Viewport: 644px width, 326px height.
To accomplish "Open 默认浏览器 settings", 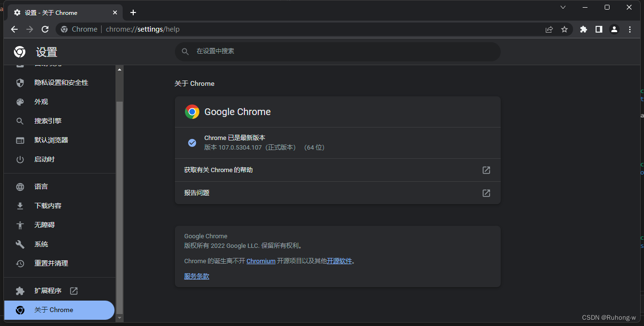I will tap(59, 140).
